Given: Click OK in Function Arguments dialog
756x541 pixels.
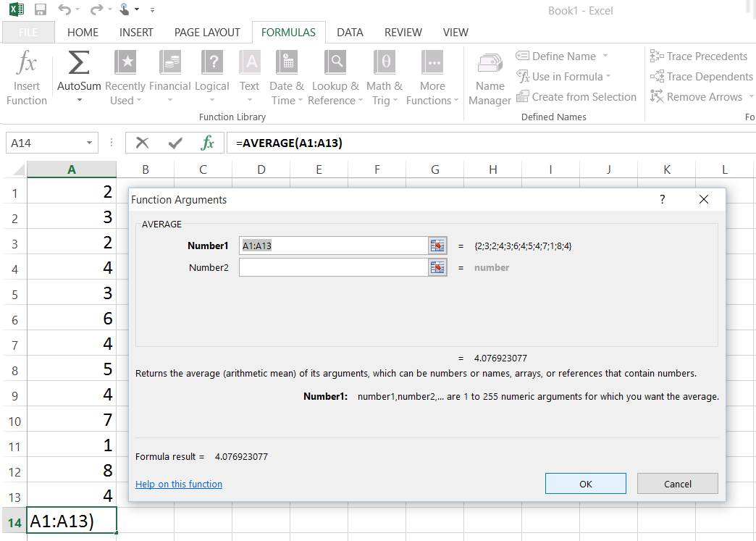Looking at the screenshot, I should (x=586, y=484).
